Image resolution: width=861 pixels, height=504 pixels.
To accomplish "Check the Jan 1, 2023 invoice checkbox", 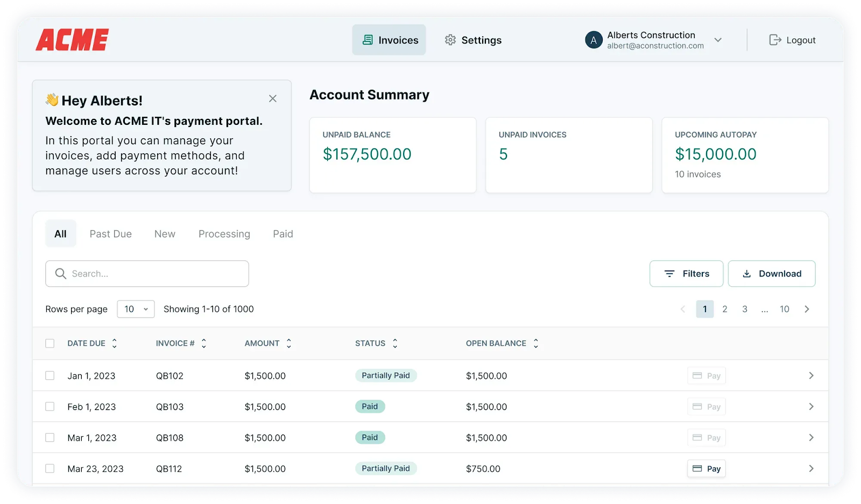I will coord(50,375).
